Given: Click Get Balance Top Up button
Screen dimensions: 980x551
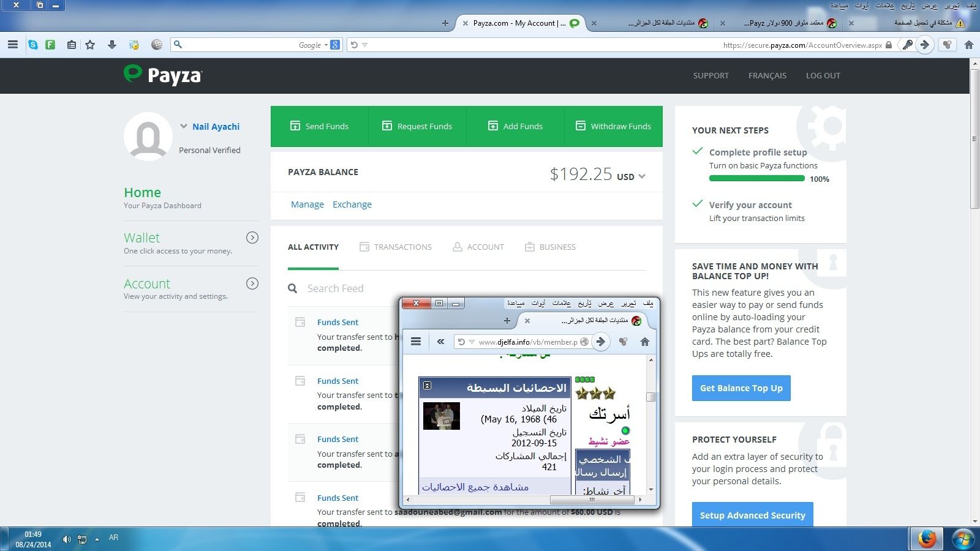Looking at the screenshot, I should pos(741,388).
